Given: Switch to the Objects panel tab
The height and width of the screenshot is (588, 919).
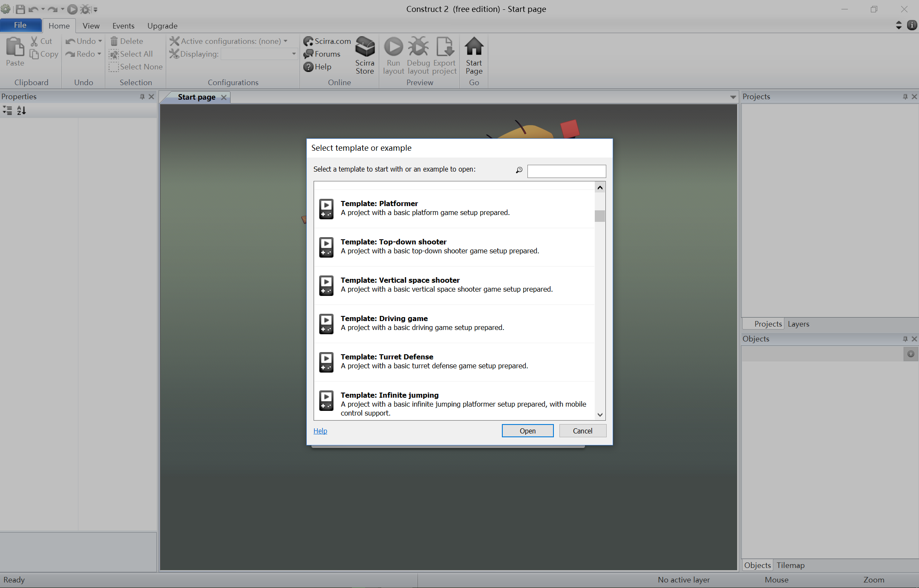Looking at the screenshot, I should pyautogui.click(x=758, y=565).
